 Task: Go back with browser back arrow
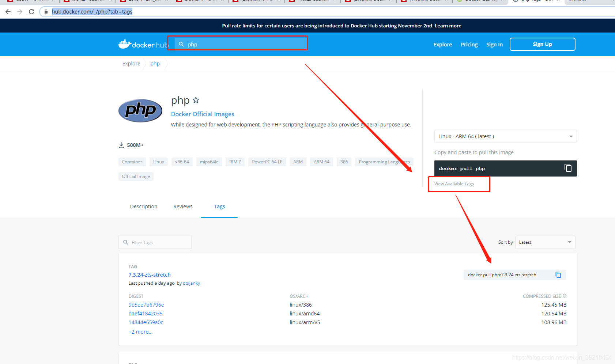[8, 12]
